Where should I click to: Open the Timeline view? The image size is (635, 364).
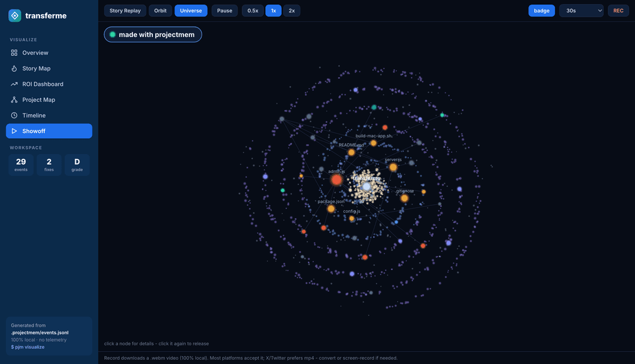click(49, 115)
